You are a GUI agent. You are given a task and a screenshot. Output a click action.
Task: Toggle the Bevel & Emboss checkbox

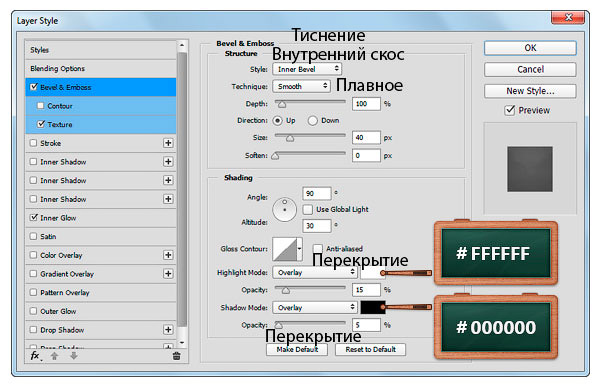click(x=34, y=87)
